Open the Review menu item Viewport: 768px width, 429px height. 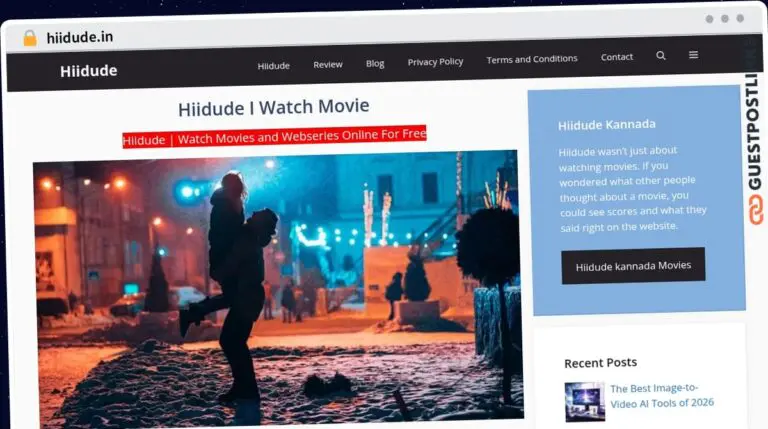click(x=328, y=65)
